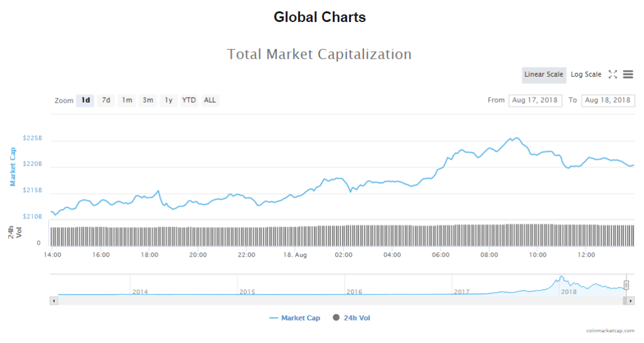644x343 pixels.
Task: Choose the YTD zoom option
Action: click(189, 100)
